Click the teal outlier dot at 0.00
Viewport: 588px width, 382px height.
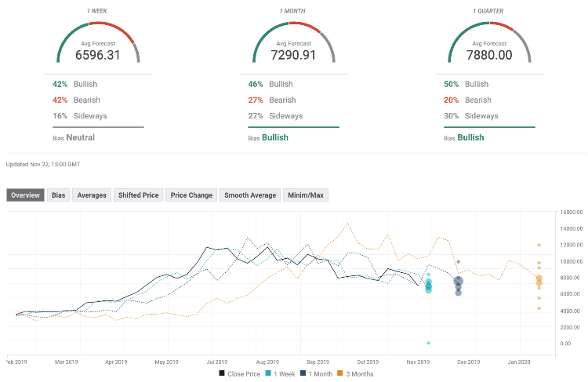pos(428,343)
